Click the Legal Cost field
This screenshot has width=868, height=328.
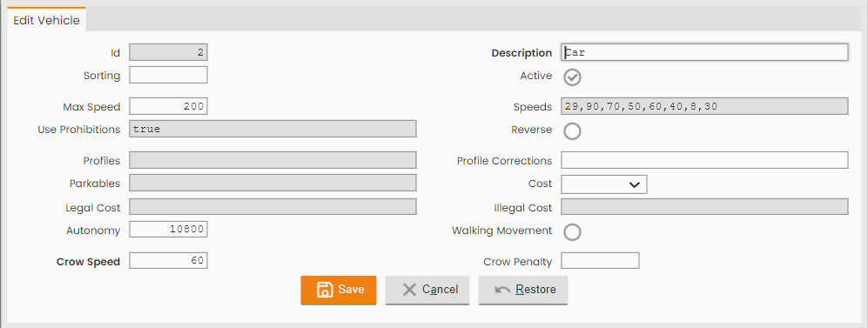(273, 207)
